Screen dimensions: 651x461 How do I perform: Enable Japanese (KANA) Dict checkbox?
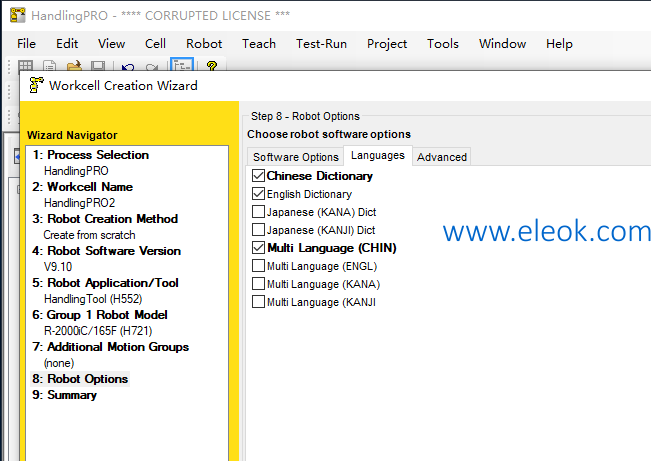tap(258, 212)
